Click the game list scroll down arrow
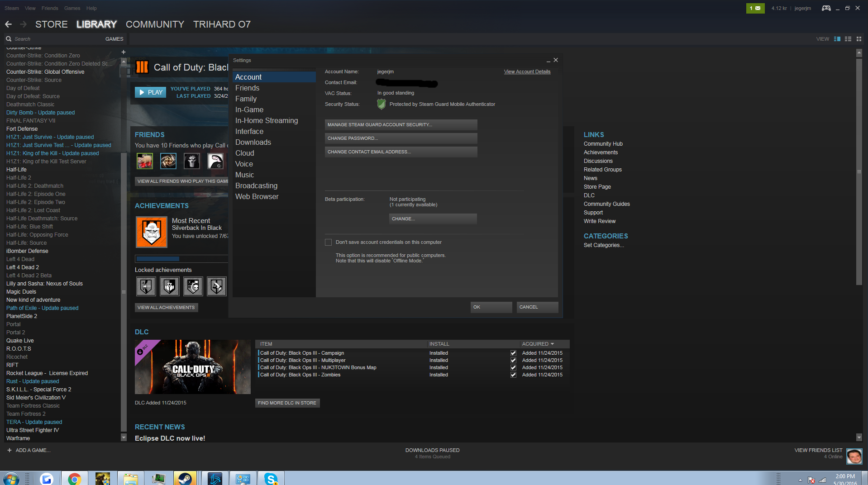 click(124, 437)
